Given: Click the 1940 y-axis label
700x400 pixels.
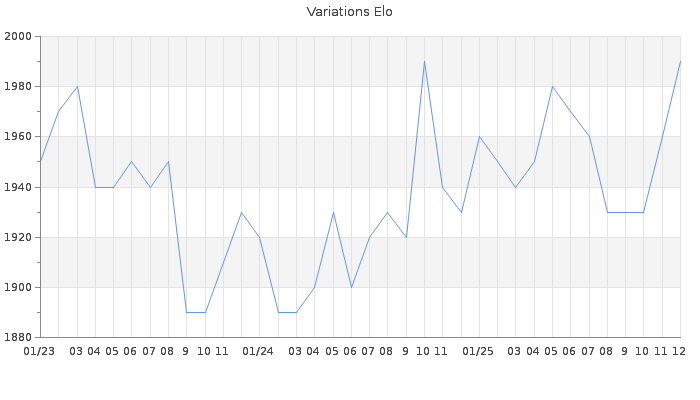Looking at the screenshot, I should click(x=19, y=187).
